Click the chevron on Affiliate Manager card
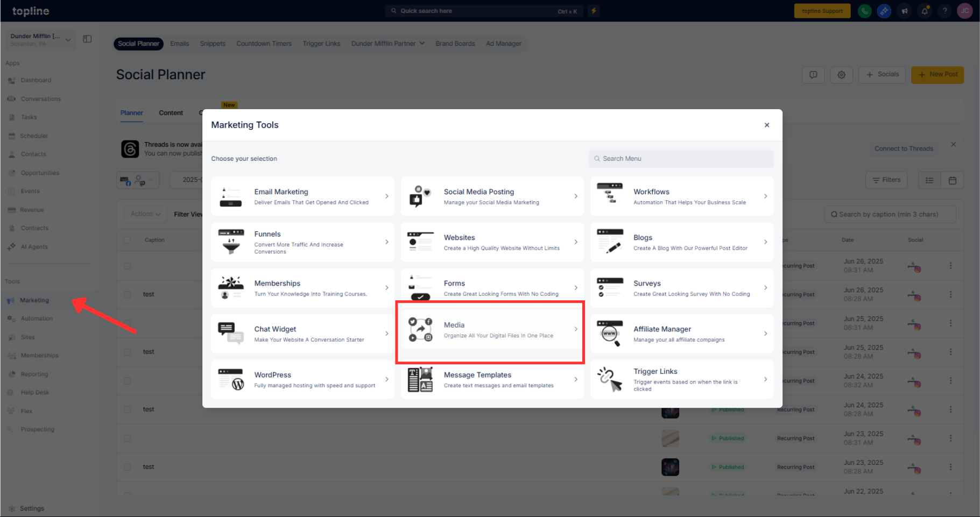The width and height of the screenshot is (980, 517). pyautogui.click(x=765, y=334)
